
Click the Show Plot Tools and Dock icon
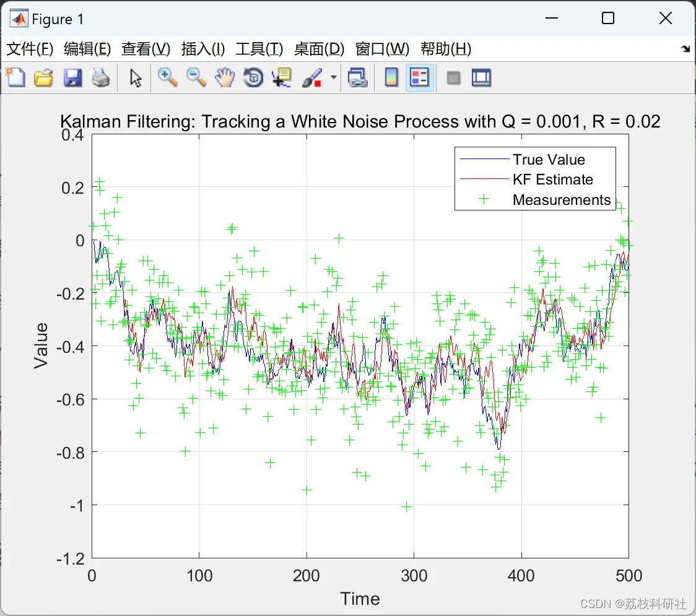481,77
